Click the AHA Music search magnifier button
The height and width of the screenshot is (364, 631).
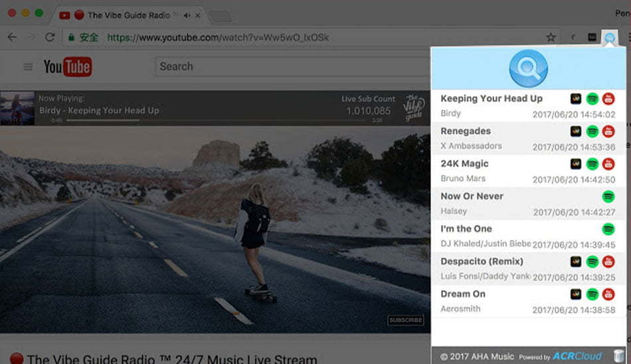(x=528, y=68)
